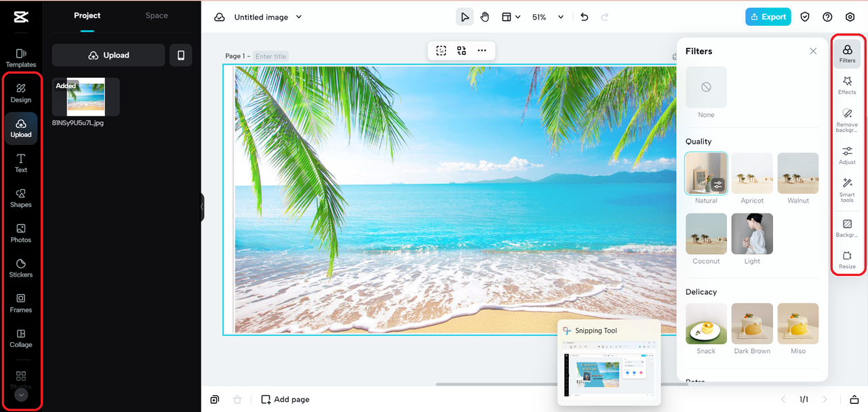Open the Frames panel
868x412 pixels.
point(21,304)
